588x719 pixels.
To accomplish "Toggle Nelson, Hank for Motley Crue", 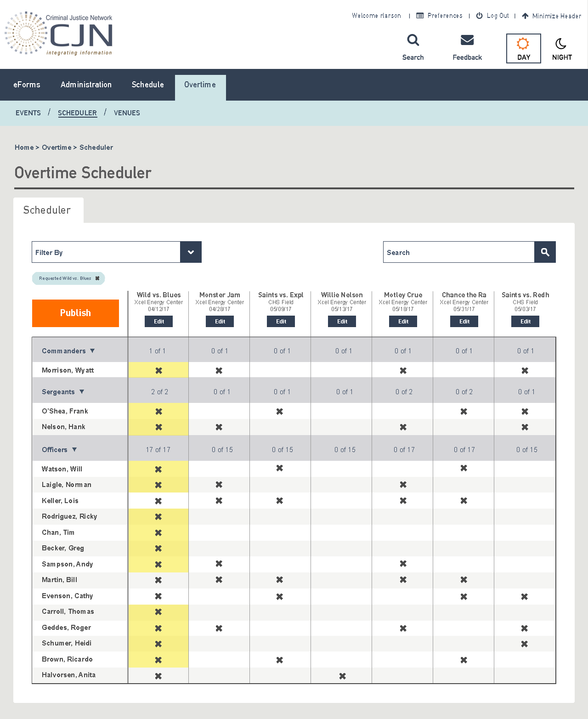I will coord(403,427).
